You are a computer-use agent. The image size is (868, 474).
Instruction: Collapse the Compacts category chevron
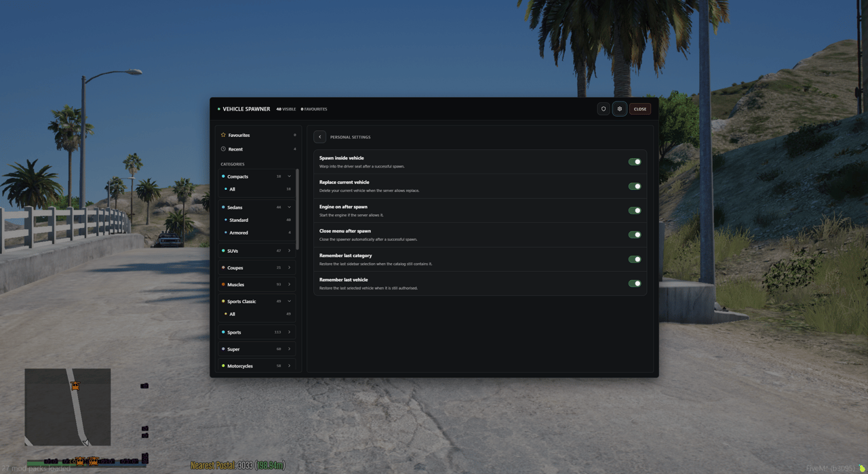[289, 176]
